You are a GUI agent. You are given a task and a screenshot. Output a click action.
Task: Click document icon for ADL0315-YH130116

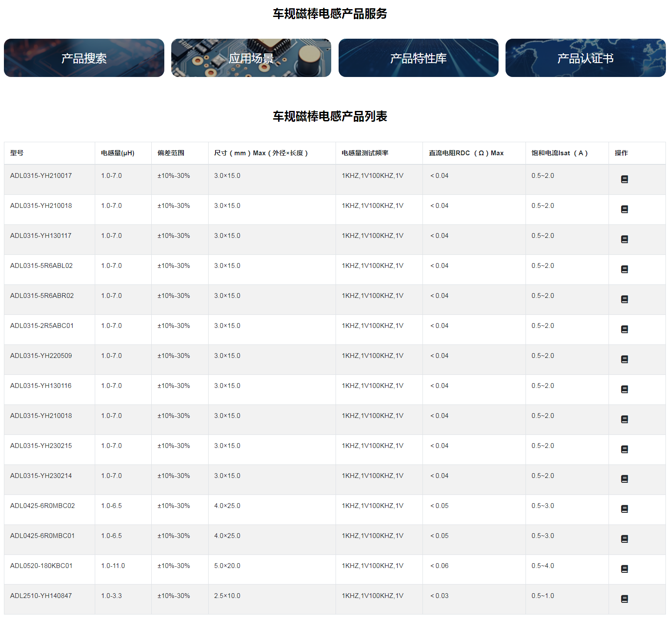tap(624, 389)
